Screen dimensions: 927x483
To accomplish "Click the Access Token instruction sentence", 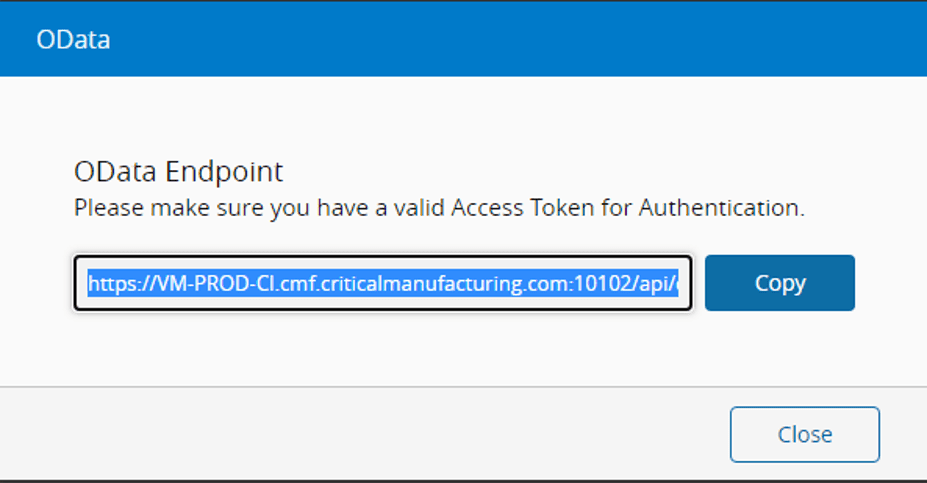I will (x=439, y=209).
